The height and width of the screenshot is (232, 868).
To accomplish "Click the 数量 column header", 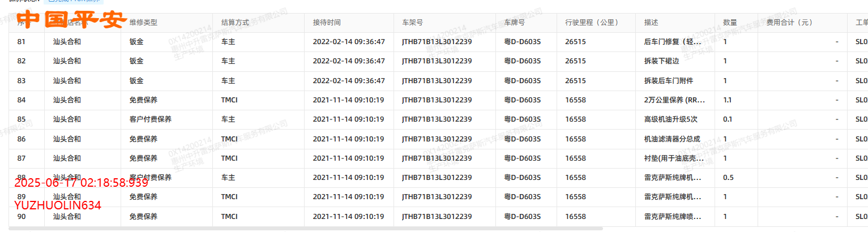I will click(730, 23).
